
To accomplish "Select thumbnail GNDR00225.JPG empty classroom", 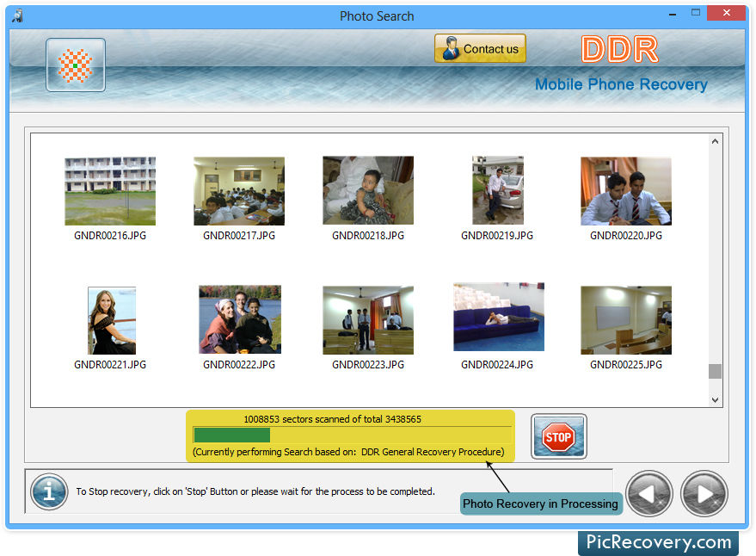I will (626, 320).
